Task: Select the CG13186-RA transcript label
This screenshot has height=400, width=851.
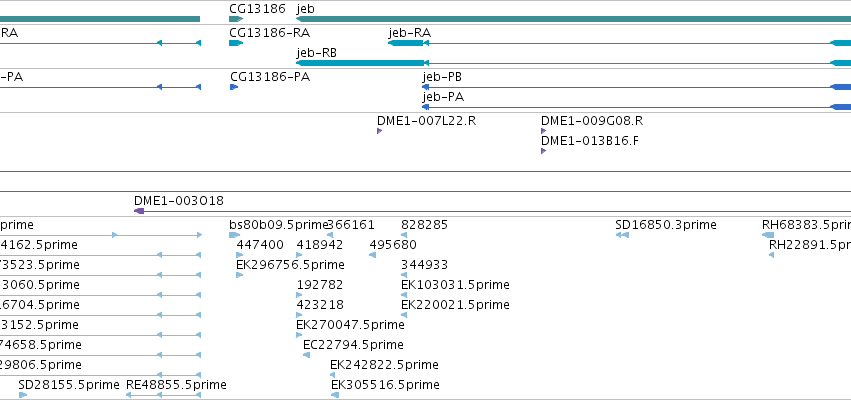Action: point(269,33)
